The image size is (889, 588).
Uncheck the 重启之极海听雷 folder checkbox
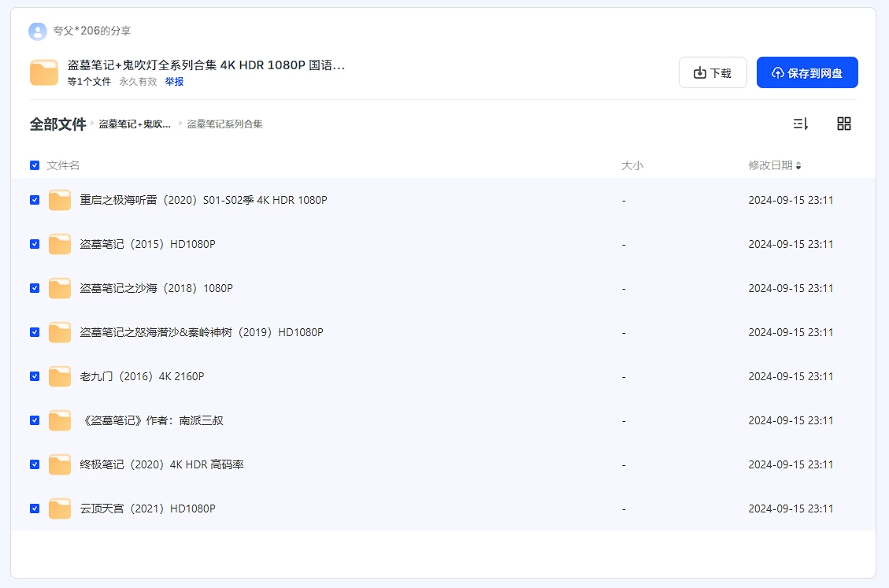click(35, 200)
